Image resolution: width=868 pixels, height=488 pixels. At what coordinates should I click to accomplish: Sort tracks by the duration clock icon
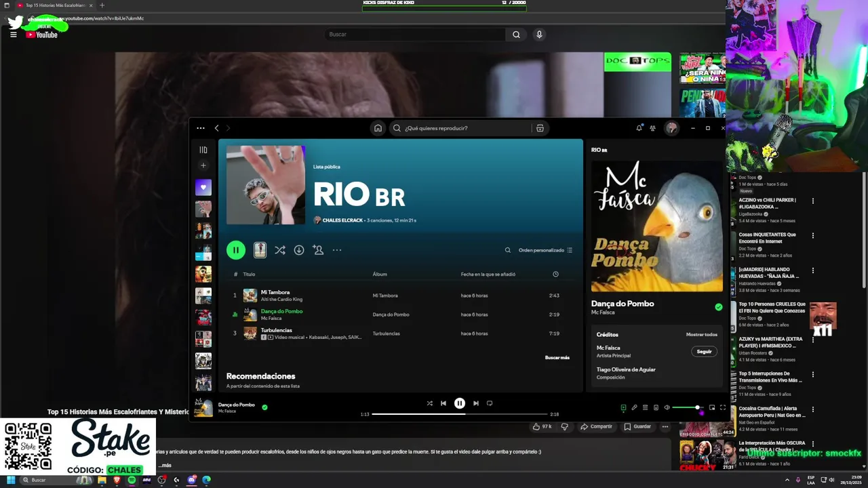coord(555,274)
